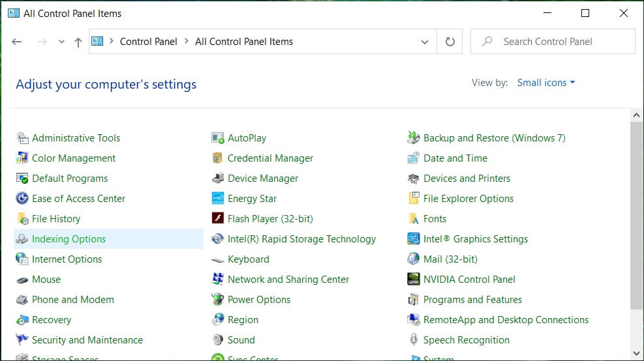Open Devices and Printers
Image resolution: width=644 pixels, height=361 pixels.
click(x=467, y=179)
